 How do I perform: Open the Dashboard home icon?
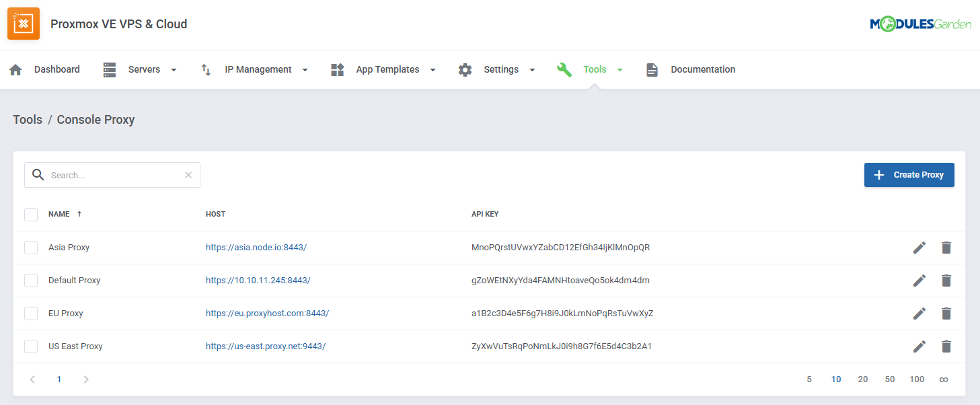pos(15,69)
